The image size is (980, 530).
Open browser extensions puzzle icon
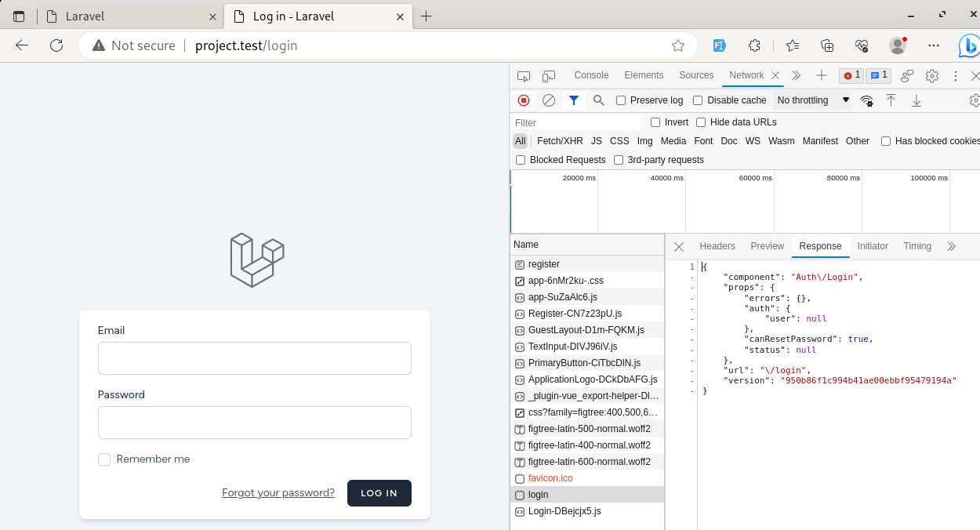(x=755, y=45)
